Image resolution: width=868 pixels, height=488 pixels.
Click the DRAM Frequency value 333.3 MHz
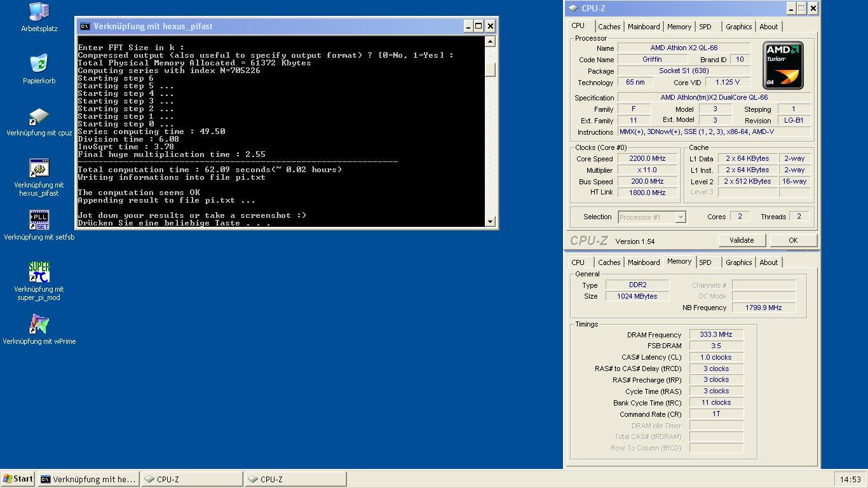(716, 335)
